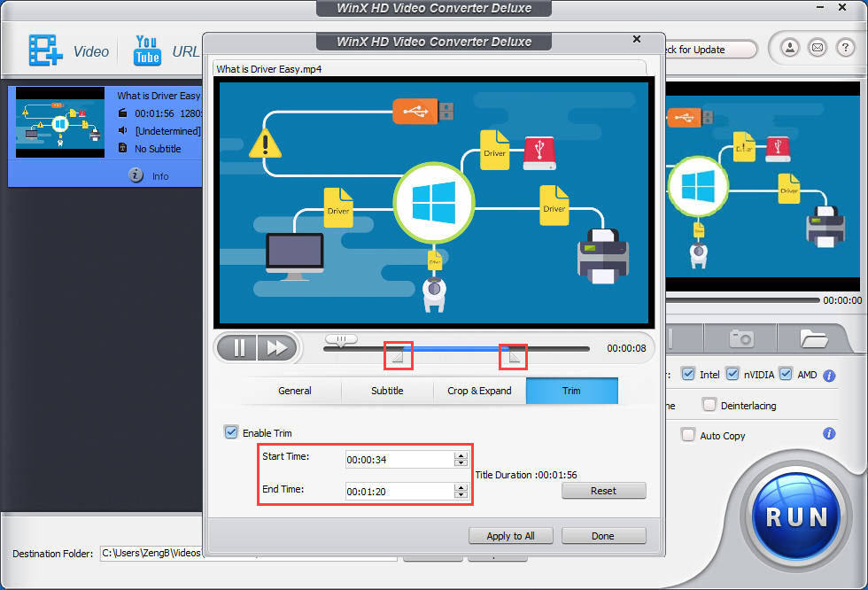
Task: Open the user account icon
Action: point(790,48)
